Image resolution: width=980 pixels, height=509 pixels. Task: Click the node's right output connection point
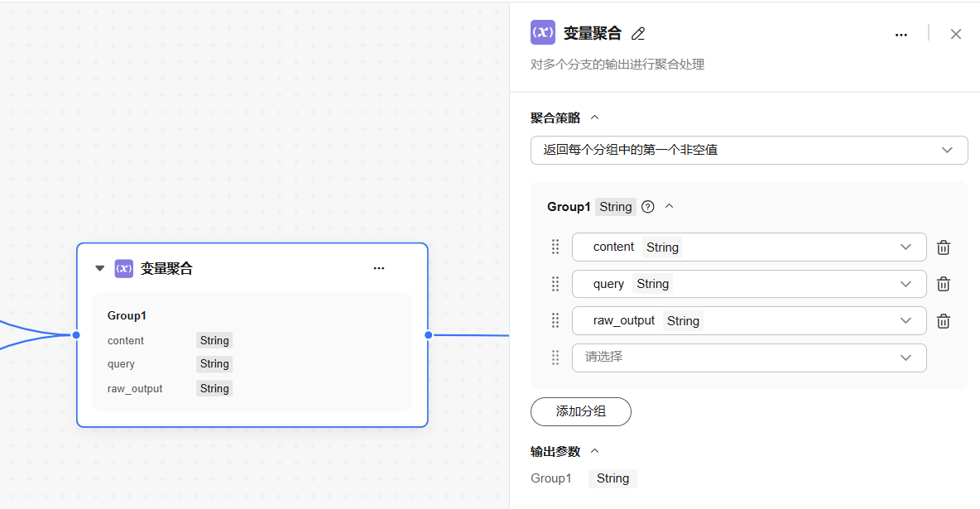(429, 335)
